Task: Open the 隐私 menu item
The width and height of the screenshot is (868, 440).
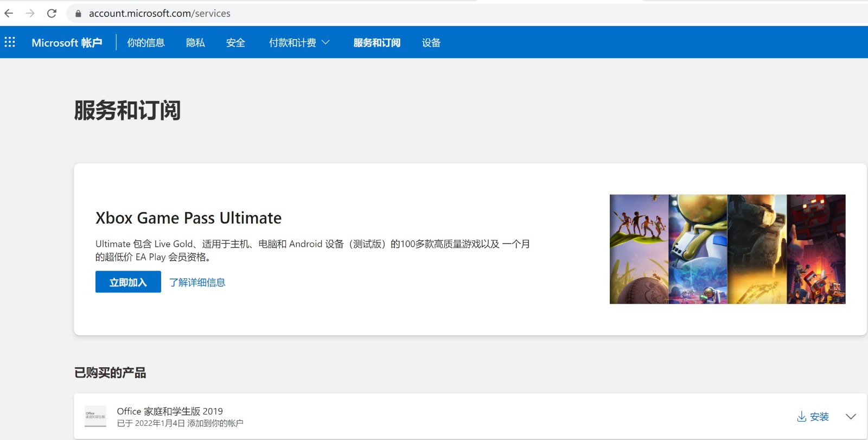Action: (195, 43)
